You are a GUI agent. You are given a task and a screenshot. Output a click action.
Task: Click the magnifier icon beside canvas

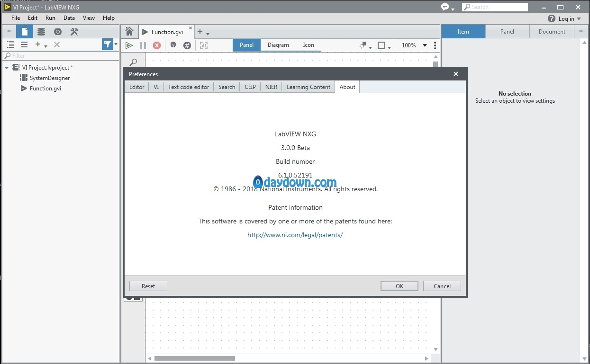click(134, 62)
